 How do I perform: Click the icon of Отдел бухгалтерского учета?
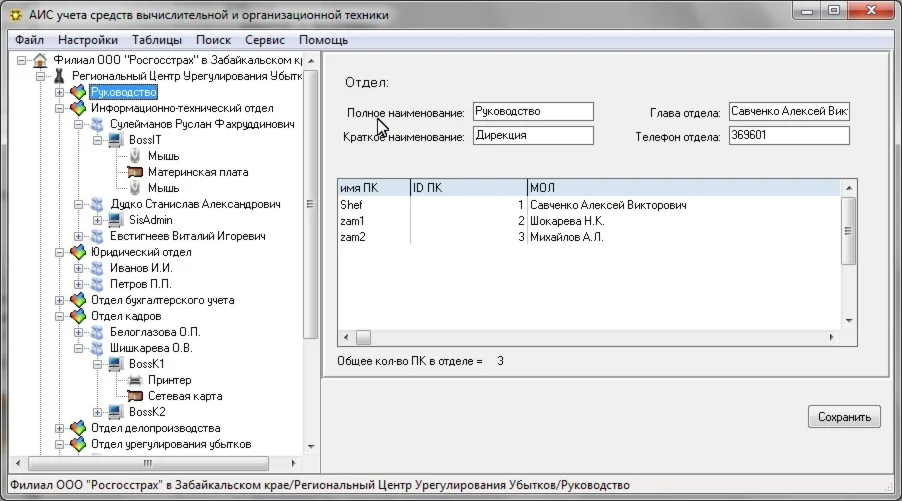click(x=78, y=300)
